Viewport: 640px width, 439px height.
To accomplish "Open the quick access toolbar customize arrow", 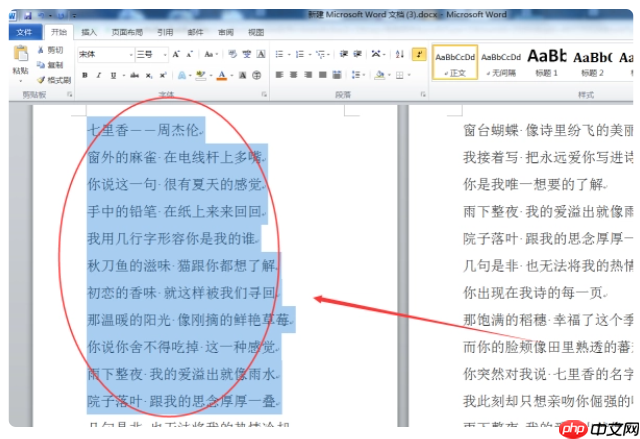I will (74, 16).
